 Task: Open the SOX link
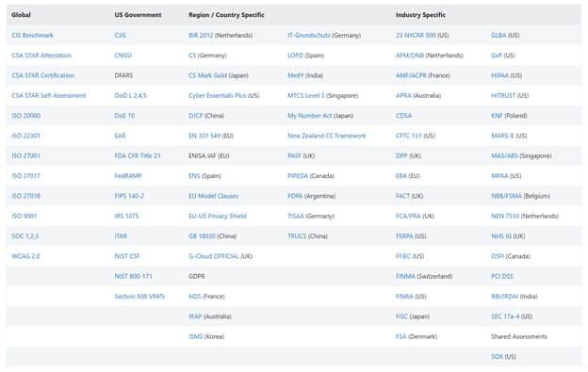pos(498,357)
